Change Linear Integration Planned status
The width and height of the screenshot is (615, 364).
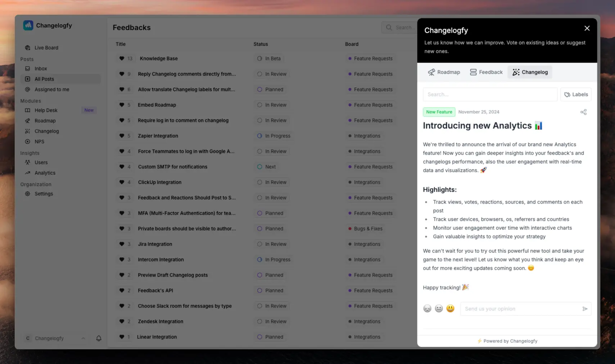[x=270, y=337]
